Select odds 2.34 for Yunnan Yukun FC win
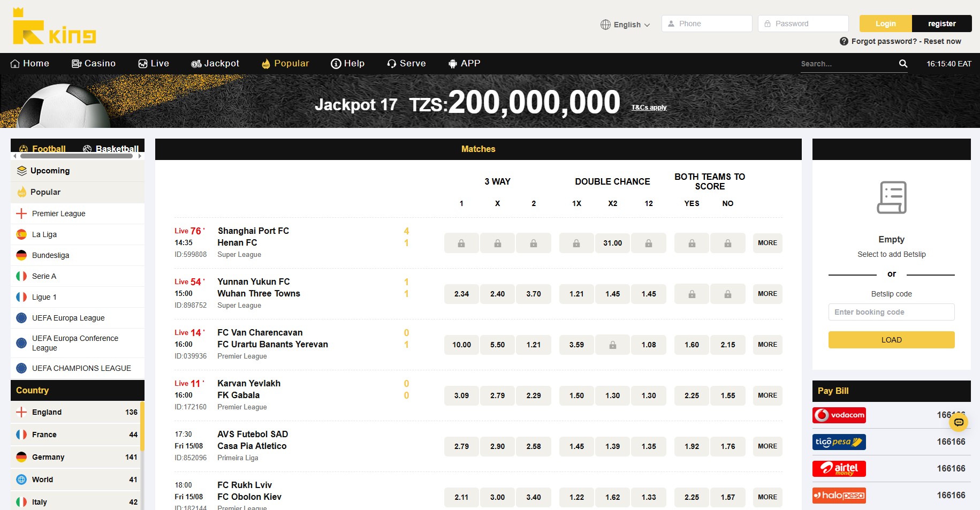This screenshot has height=510, width=980. coord(461,294)
